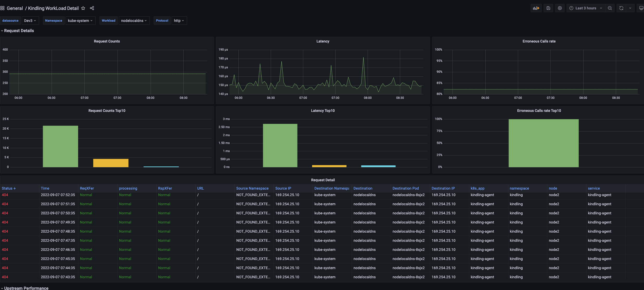The width and height of the screenshot is (644, 290).
Task: Open the dashboard search grid icon
Action: [2, 8]
